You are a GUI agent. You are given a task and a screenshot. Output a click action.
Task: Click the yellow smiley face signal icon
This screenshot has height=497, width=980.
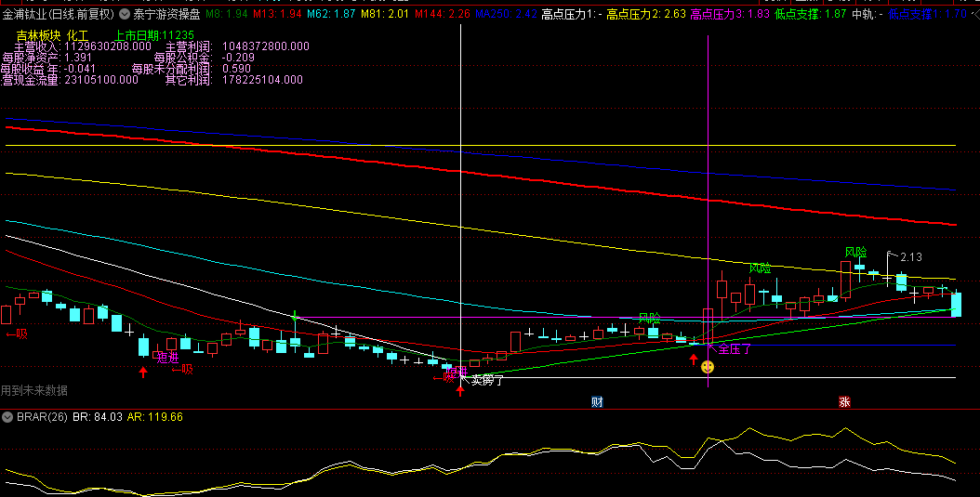pyautogui.click(x=708, y=367)
